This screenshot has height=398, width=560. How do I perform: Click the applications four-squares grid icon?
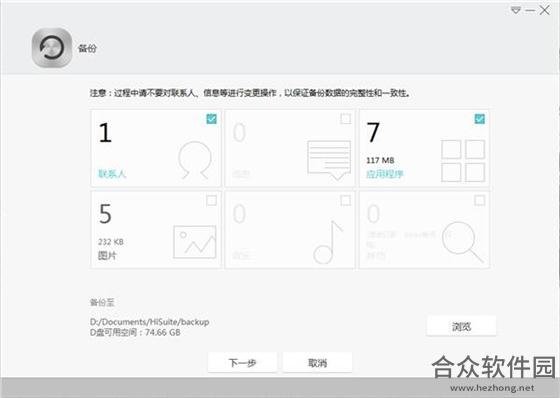pos(463,160)
